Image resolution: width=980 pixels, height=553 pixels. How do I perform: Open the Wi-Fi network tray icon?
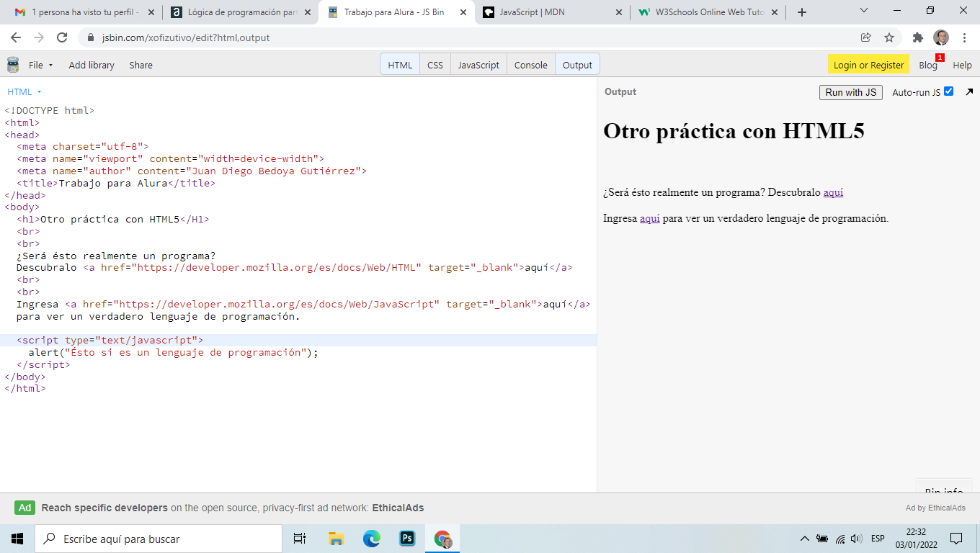840,539
